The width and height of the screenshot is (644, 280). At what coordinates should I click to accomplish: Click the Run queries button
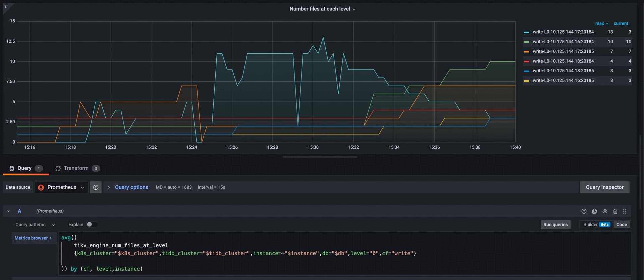tap(555, 225)
